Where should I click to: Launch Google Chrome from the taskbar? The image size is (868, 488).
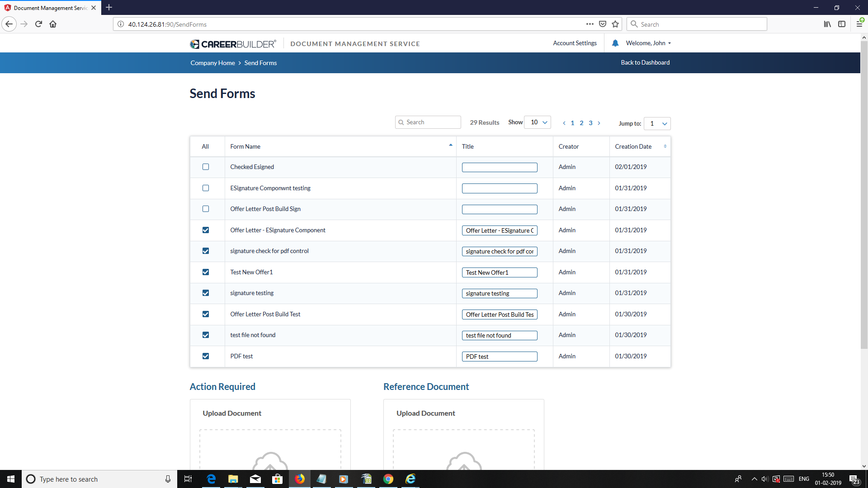388,479
